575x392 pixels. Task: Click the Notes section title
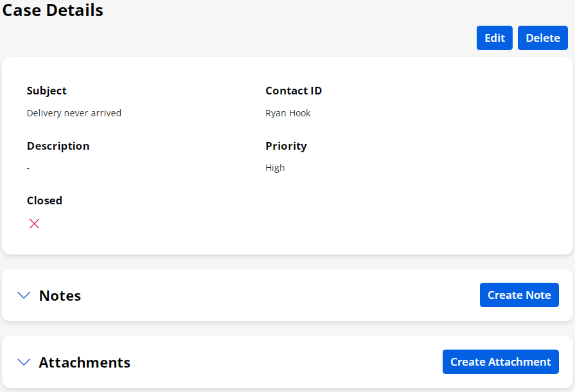(60, 296)
